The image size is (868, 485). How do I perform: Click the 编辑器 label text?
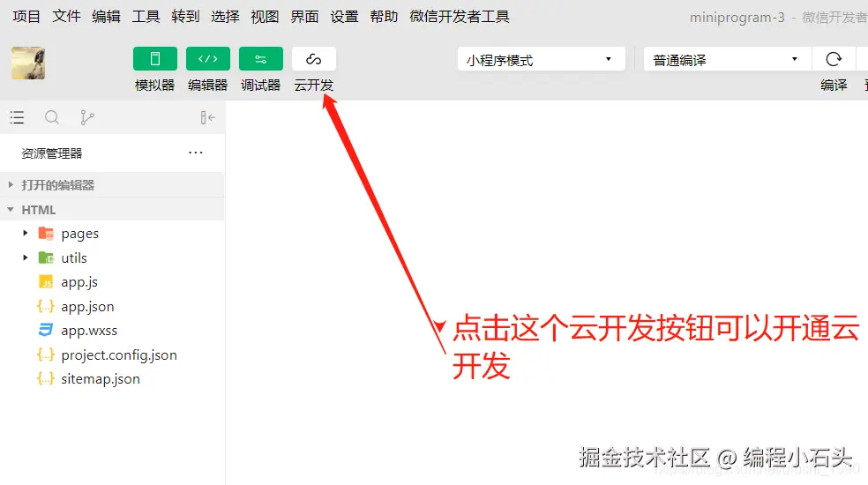207,86
